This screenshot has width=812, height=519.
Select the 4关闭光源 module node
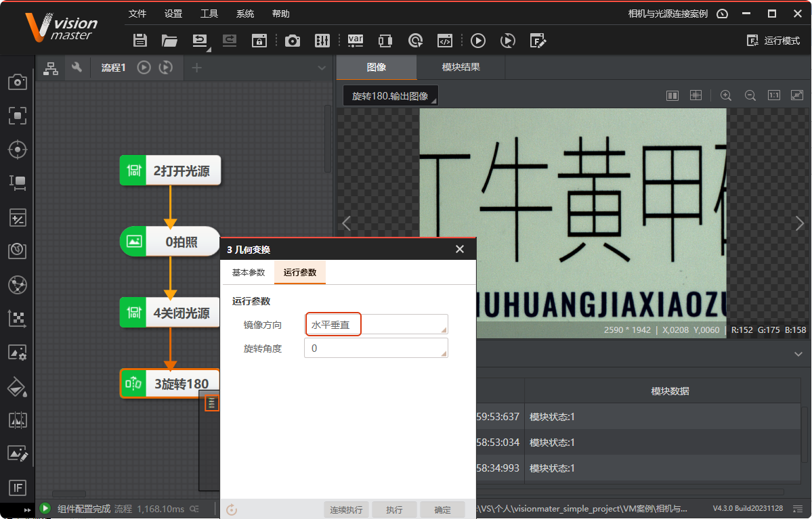pyautogui.click(x=171, y=313)
